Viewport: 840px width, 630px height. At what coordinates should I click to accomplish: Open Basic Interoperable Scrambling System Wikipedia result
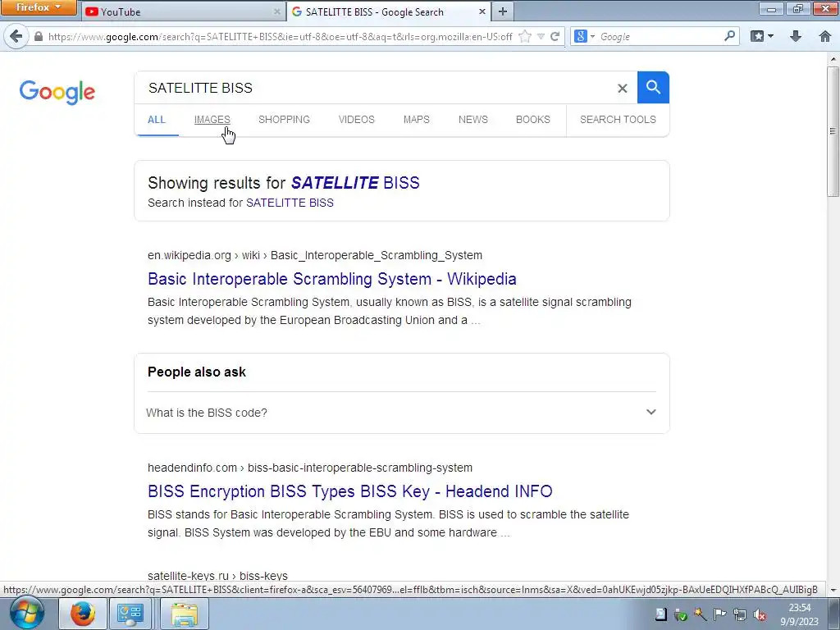[x=332, y=279]
